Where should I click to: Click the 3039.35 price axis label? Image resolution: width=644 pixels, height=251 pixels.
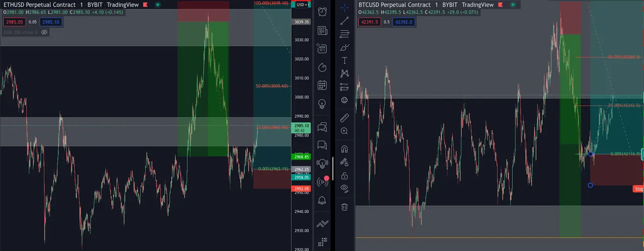pyautogui.click(x=302, y=22)
